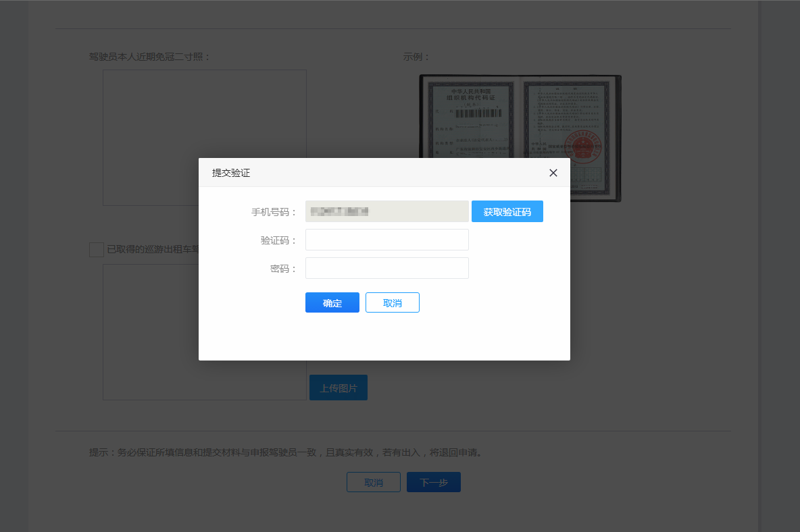This screenshot has width=800, height=532.
Task: Click the 手机号码 label
Action: pyautogui.click(x=274, y=212)
